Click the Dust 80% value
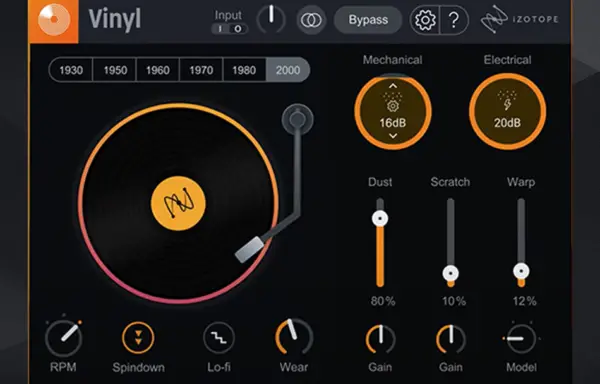 (383, 301)
